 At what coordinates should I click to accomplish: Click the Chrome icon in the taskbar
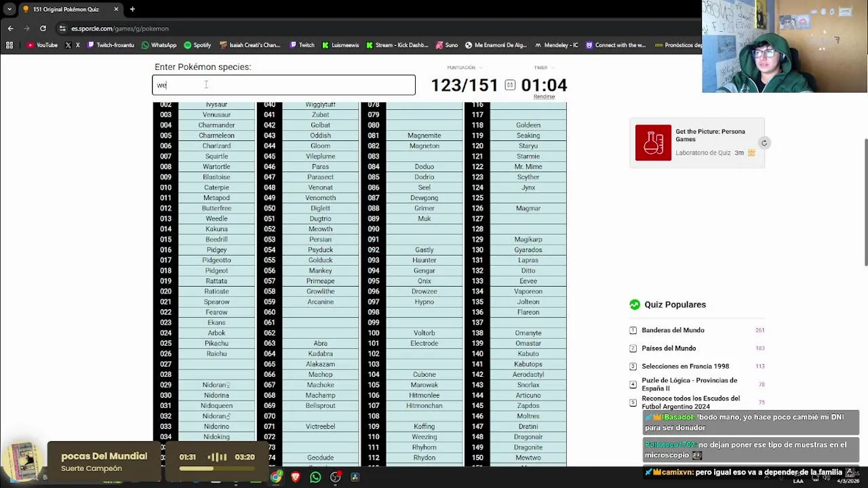276,477
